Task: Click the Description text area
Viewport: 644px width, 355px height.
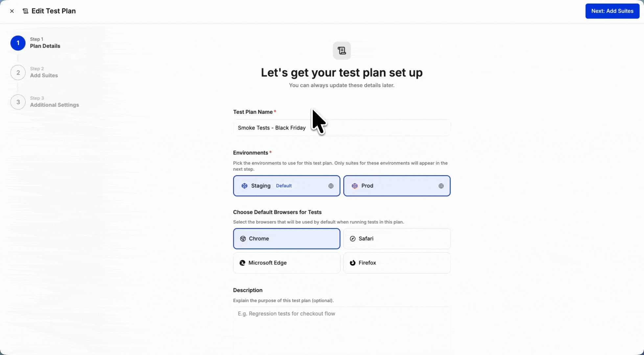Action: [342, 329]
